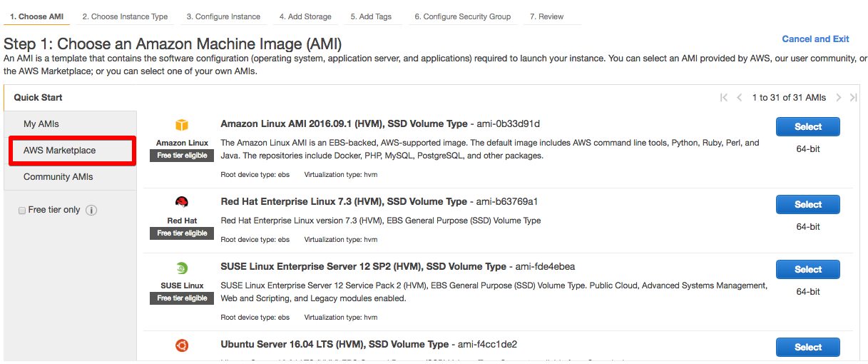Open step 3 Configure Instance tab
This screenshot has height=364, width=868.
pyautogui.click(x=223, y=16)
